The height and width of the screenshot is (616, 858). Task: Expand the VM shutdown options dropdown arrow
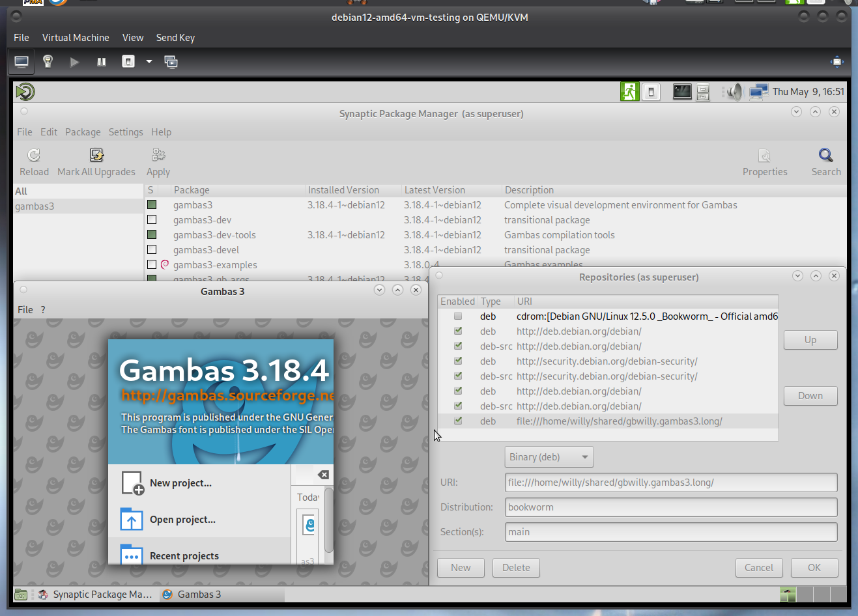(x=149, y=62)
